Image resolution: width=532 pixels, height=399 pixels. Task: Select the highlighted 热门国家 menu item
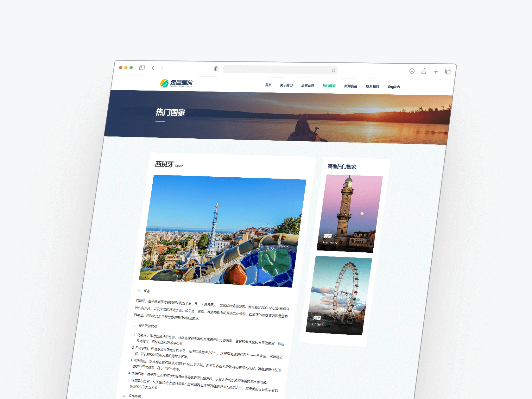click(x=329, y=86)
